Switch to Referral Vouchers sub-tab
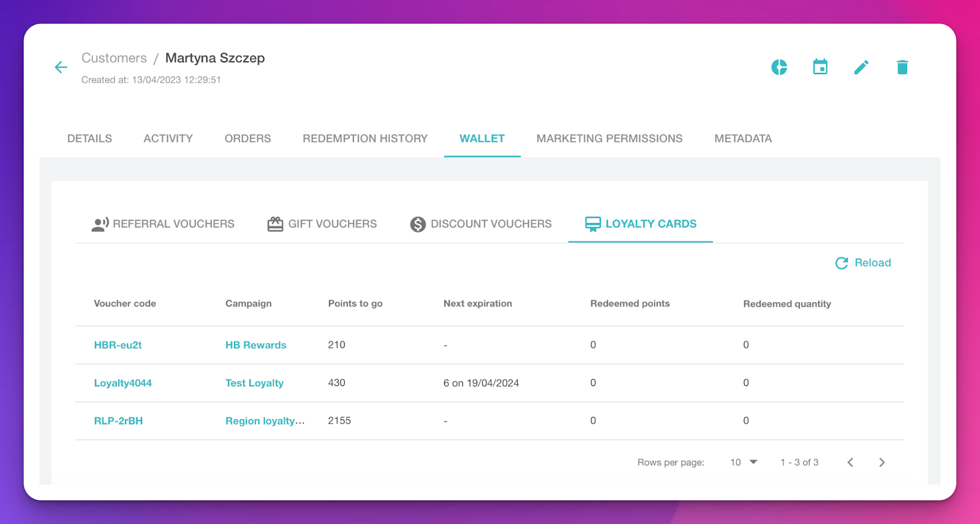Viewport: 980px width, 524px height. [163, 224]
